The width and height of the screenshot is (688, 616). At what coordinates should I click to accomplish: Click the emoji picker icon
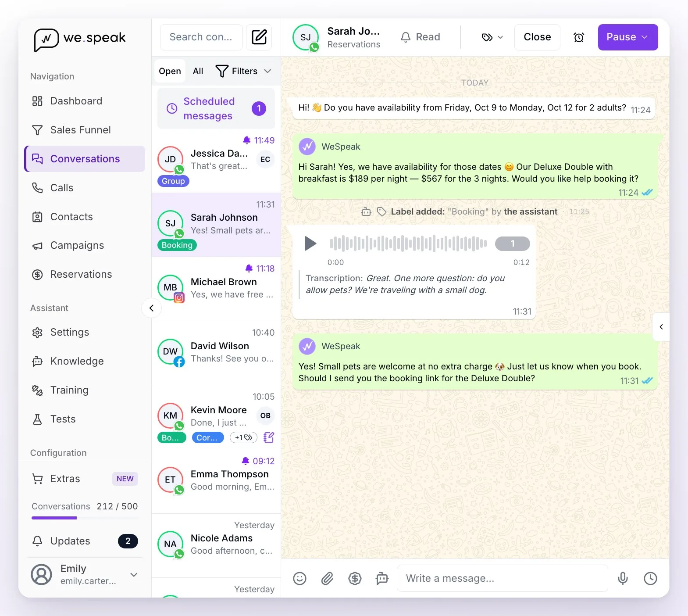tap(299, 579)
